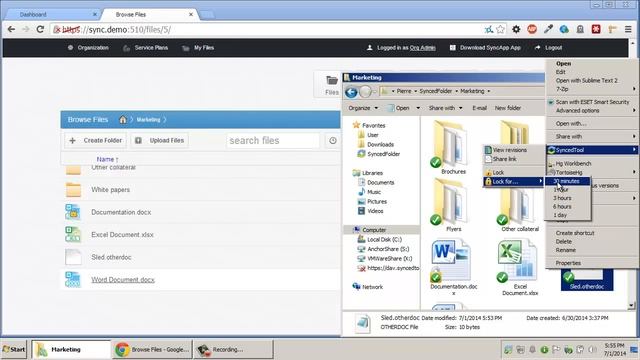Click Explorer's blue back button

351,92
